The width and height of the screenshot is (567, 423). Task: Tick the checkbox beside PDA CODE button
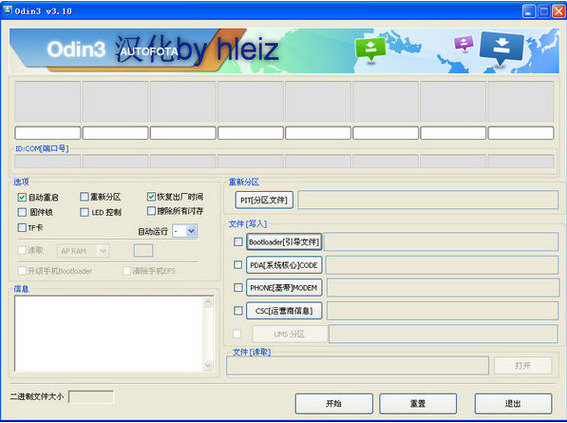pyautogui.click(x=238, y=265)
